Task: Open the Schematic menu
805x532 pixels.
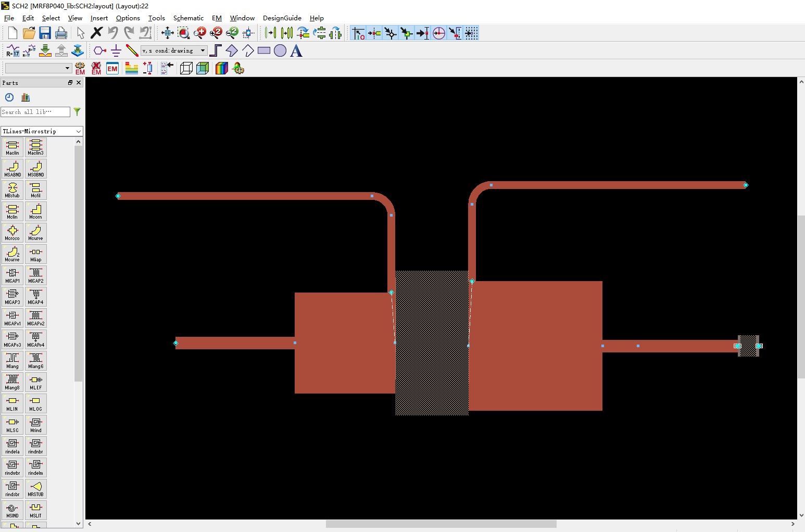Action: click(188, 18)
